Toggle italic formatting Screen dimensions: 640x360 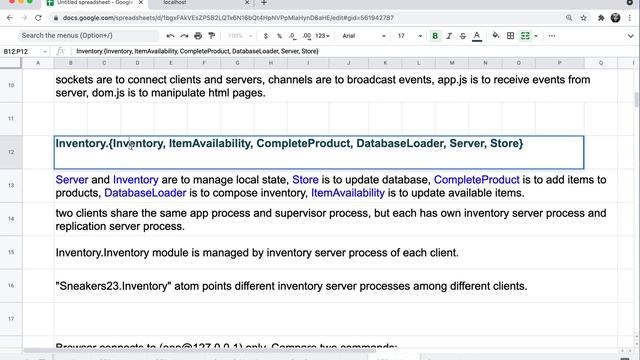pyautogui.click(x=449, y=36)
